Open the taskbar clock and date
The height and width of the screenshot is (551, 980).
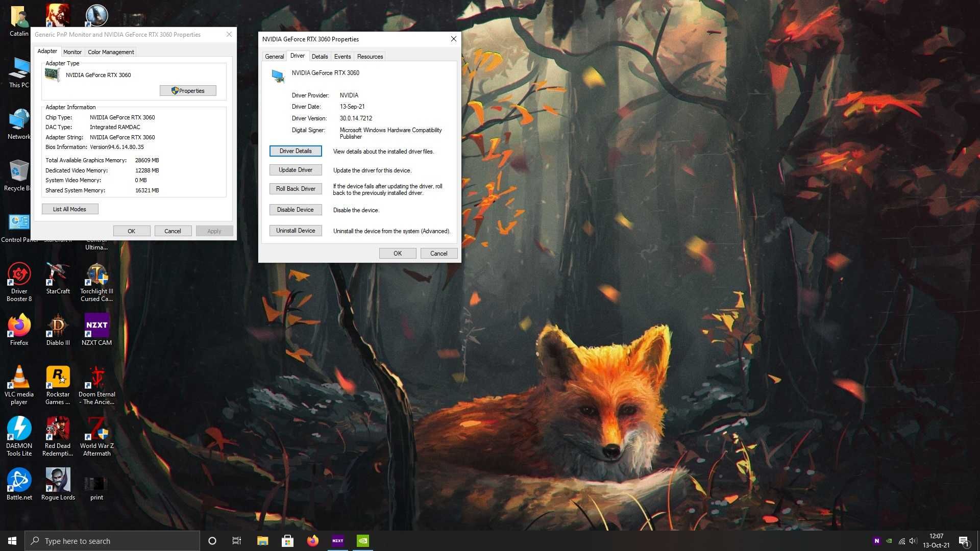936,541
